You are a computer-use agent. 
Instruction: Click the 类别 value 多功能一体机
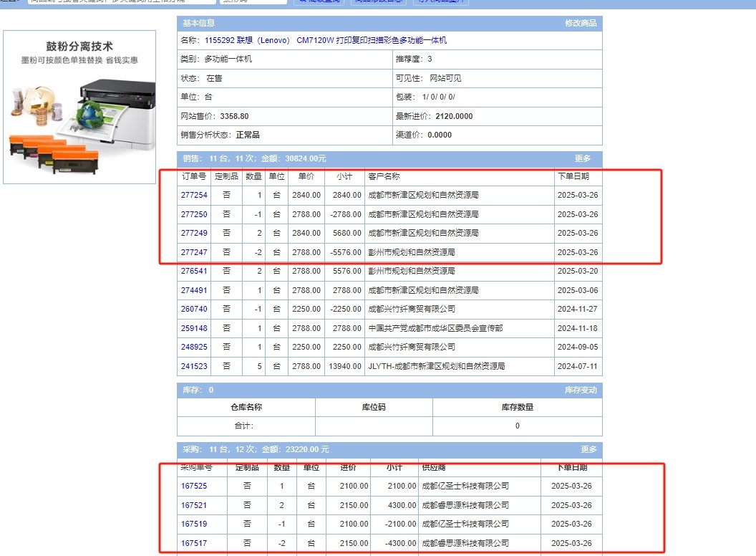(228, 59)
